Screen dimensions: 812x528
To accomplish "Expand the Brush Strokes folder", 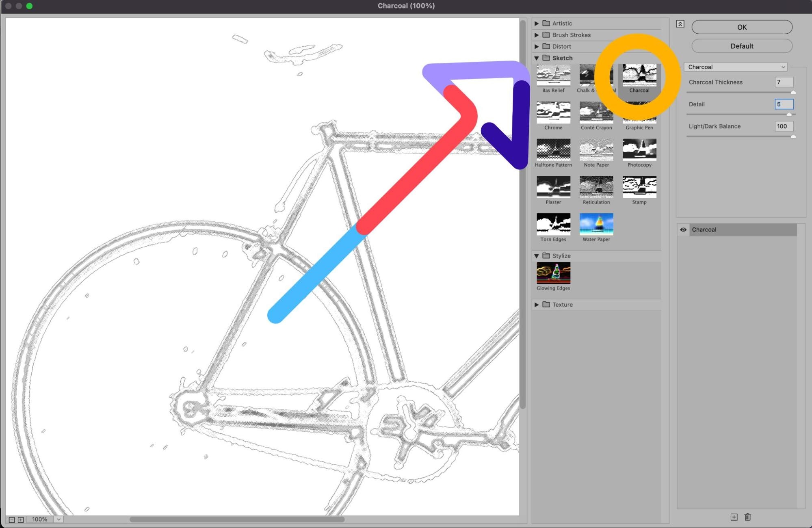I will (537, 35).
